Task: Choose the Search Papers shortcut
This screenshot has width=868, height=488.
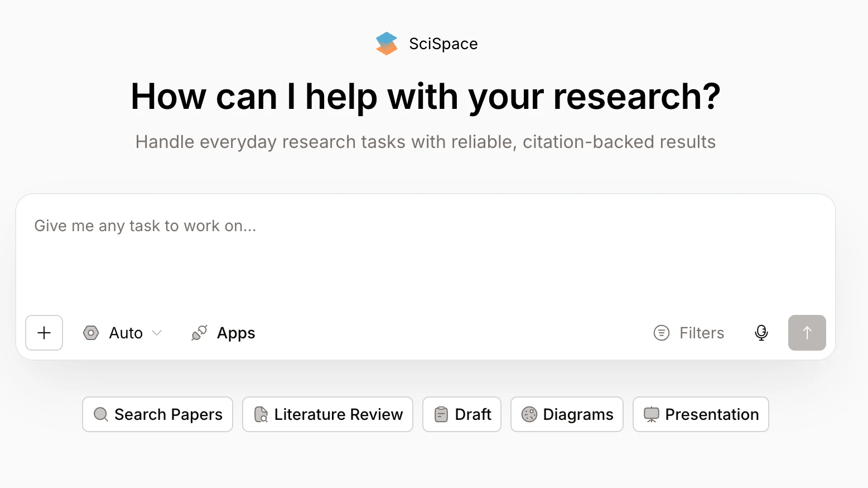Action: [x=168, y=414]
